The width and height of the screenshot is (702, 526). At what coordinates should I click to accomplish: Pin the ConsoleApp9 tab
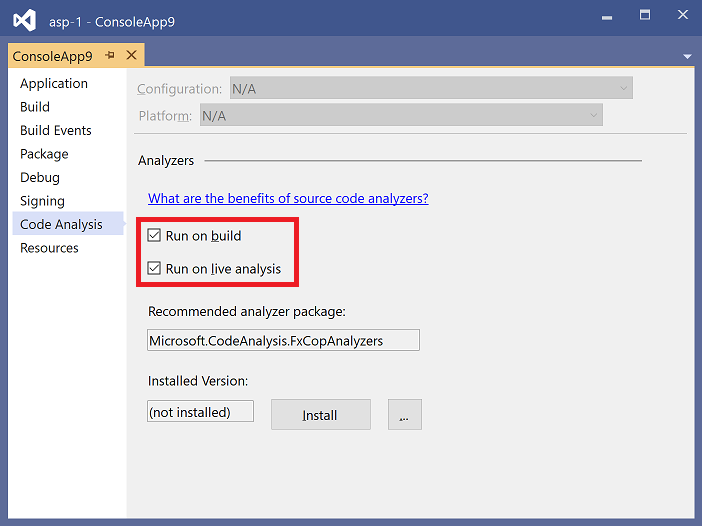pos(110,56)
